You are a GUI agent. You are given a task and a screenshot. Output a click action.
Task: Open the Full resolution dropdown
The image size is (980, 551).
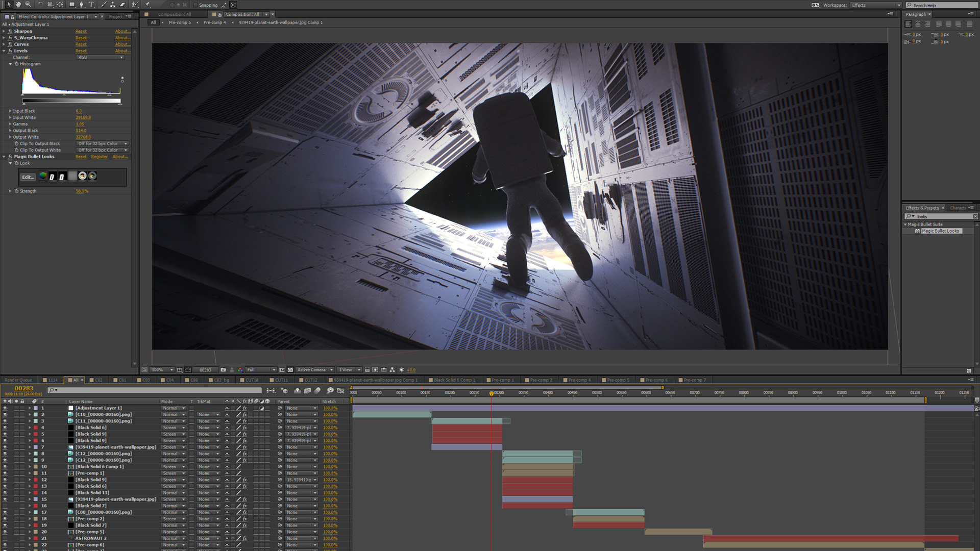pyautogui.click(x=261, y=370)
